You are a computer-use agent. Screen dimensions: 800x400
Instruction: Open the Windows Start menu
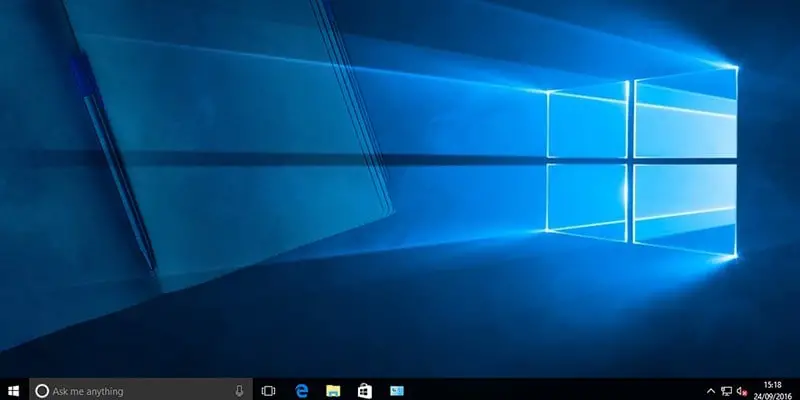pos(14,391)
